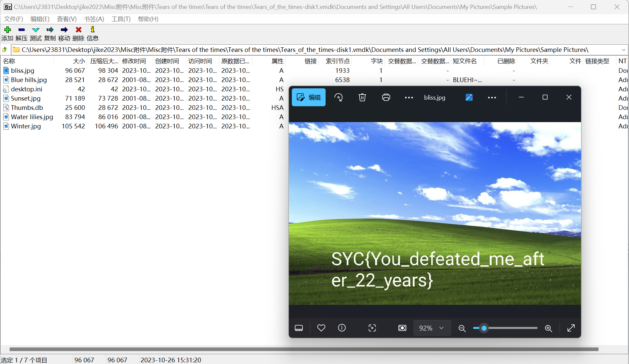The image size is (629, 364).
Task: Click the Delete (删除) toolbar icon
Action: (78, 30)
